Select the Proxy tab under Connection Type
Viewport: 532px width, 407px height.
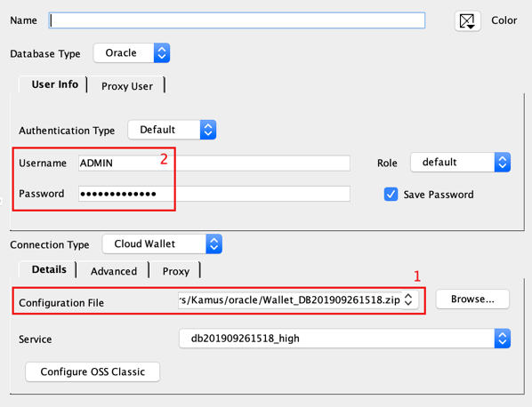pos(176,271)
